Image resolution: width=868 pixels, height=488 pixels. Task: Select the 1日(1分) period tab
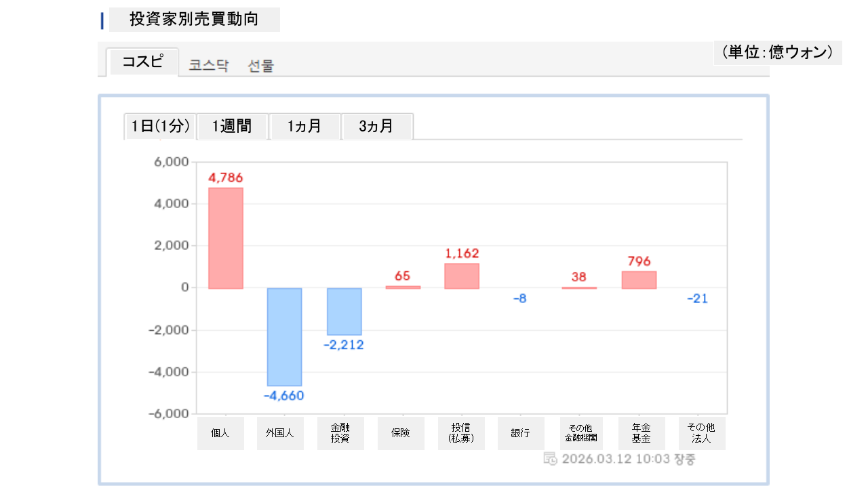coord(160,126)
